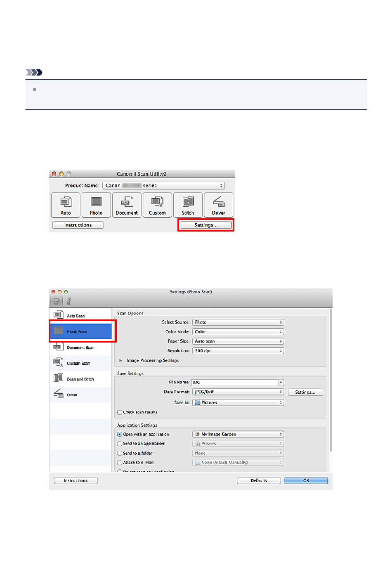Choose Document Scan in the Settings sidebar

pyautogui.click(x=80, y=348)
